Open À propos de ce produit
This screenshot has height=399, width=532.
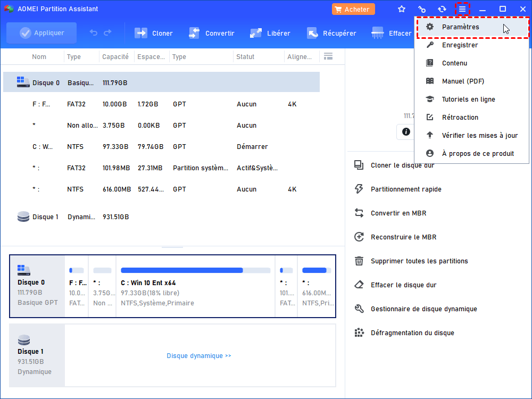[472, 154]
